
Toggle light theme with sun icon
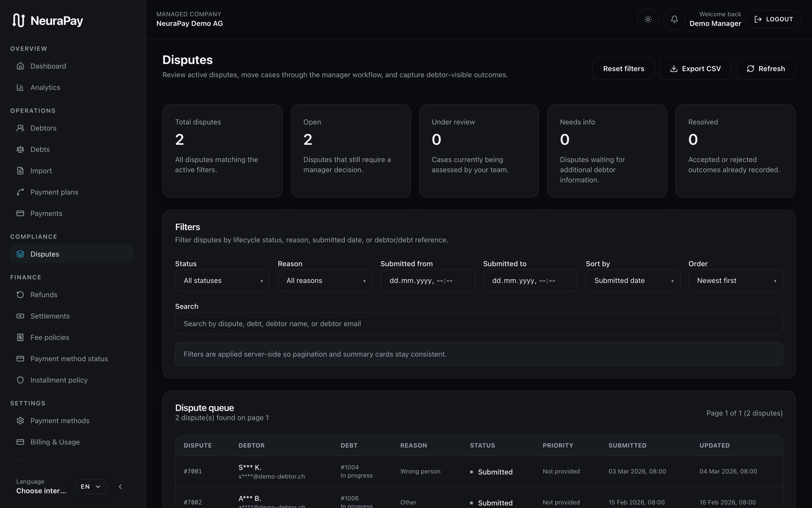click(648, 20)
